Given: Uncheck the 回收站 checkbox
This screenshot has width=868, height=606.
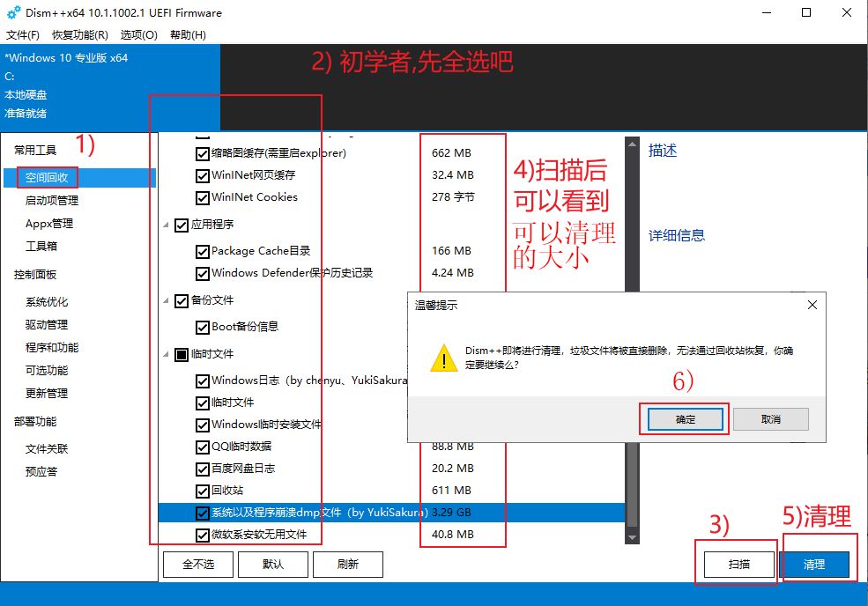Looking at the screenshot, I should [x=203, y=491].
